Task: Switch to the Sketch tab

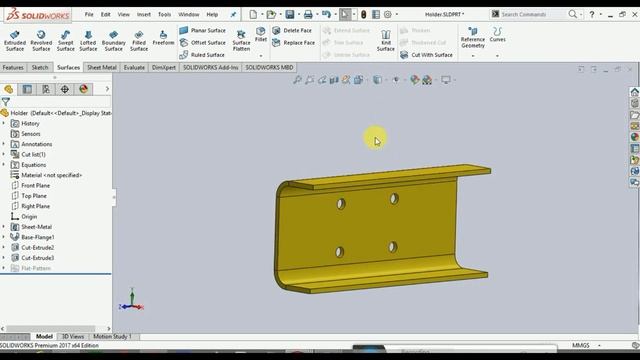Action: pyautogui.click(x=40, y=67)
